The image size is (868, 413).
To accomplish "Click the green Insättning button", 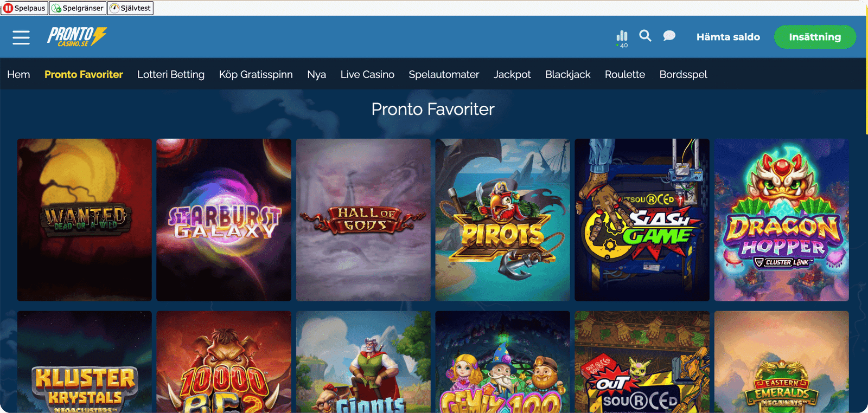I will coord(815,37).
